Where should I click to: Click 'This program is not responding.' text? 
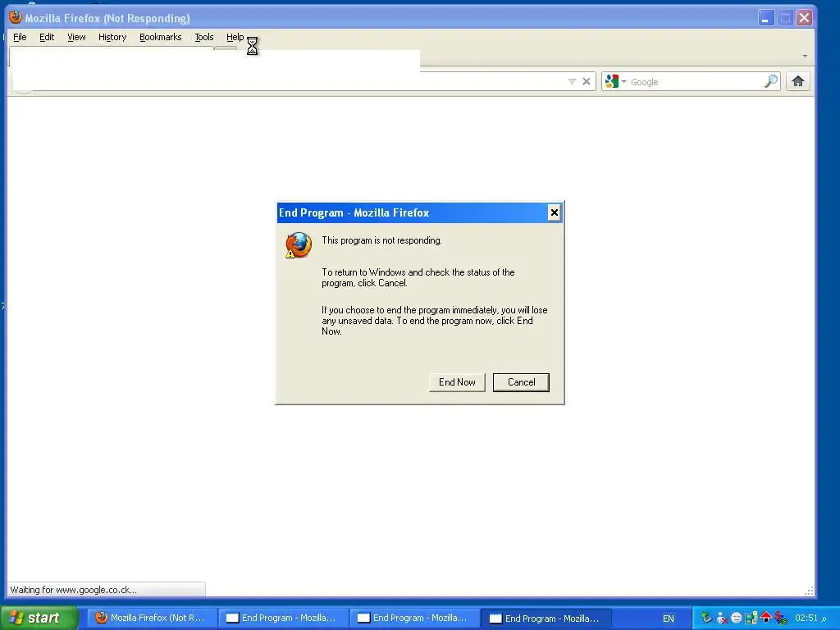coord(381,240)
